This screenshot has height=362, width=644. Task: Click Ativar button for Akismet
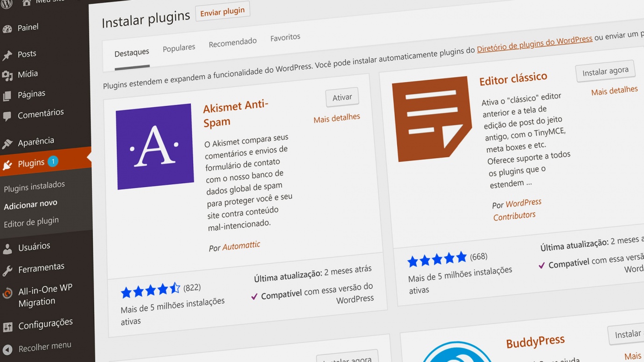click(342, 97)
